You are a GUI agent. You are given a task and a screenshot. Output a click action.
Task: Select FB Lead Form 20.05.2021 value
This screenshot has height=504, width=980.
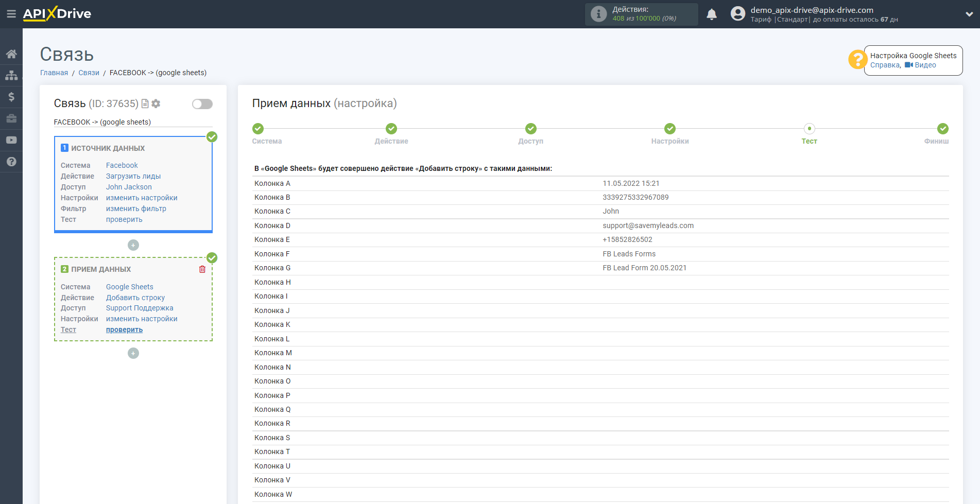[x=644, y=268]
